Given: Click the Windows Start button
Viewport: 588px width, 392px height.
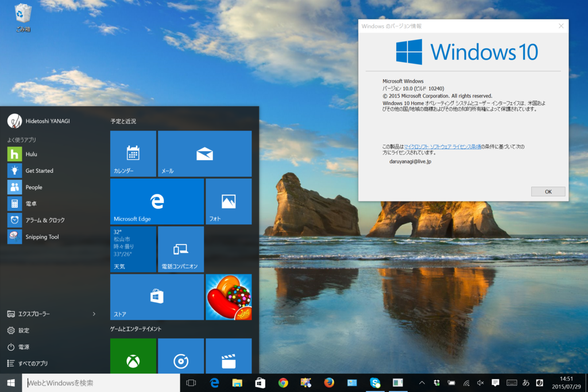Looking at the screenshot, I should [x=11, y=383].
